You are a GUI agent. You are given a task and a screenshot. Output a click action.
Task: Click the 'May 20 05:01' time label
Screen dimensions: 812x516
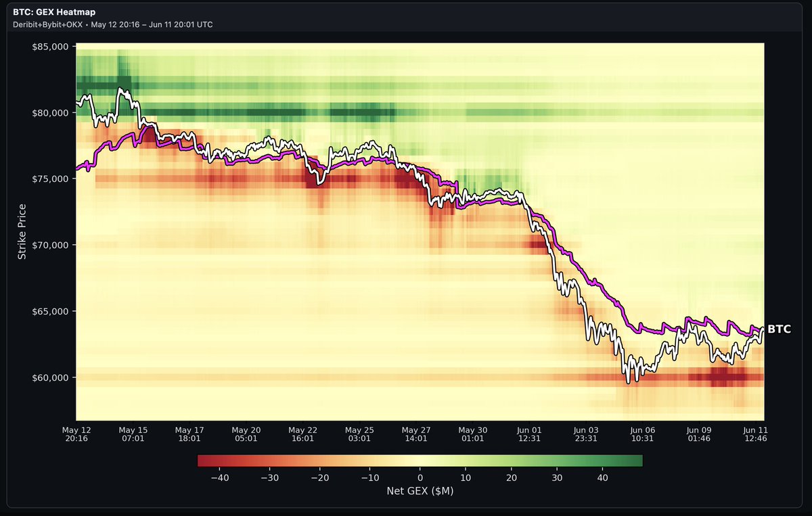click(246, 433)
